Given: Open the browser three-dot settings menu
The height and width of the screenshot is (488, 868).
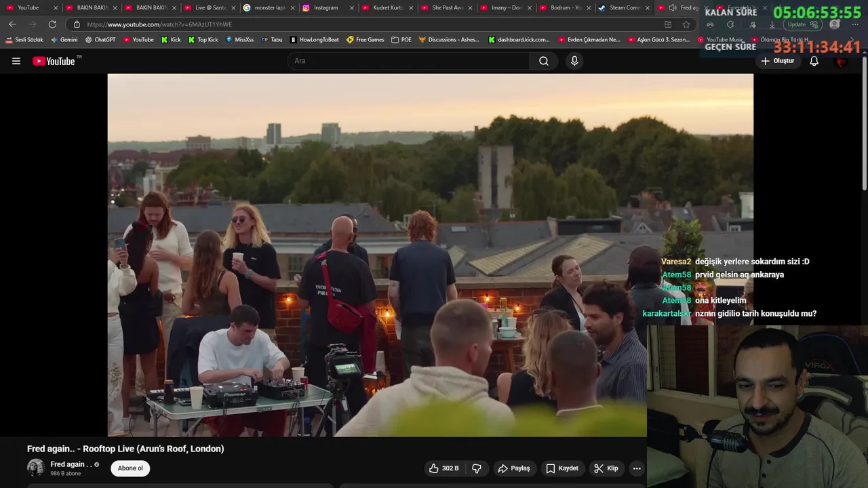Looking at the screenshot, I should point(856,24).
